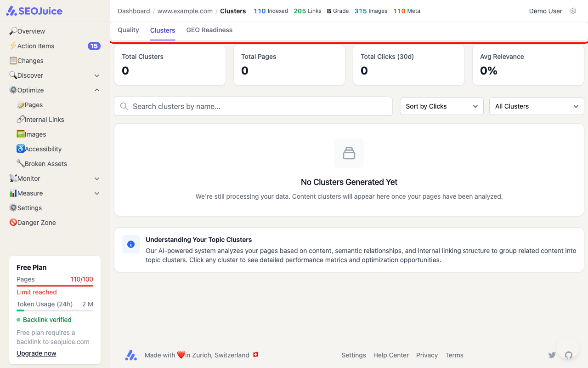Click the Action Items badge showing 15
The image size is (588, 368).
[x=94, y=46]
